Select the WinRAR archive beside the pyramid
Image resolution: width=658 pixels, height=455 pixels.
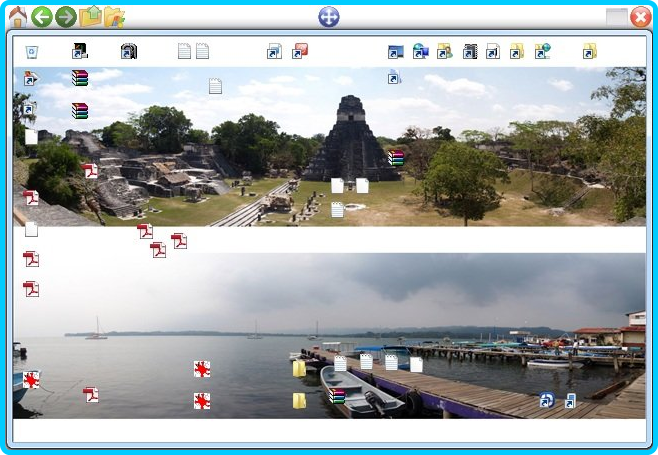click(396, 158)
